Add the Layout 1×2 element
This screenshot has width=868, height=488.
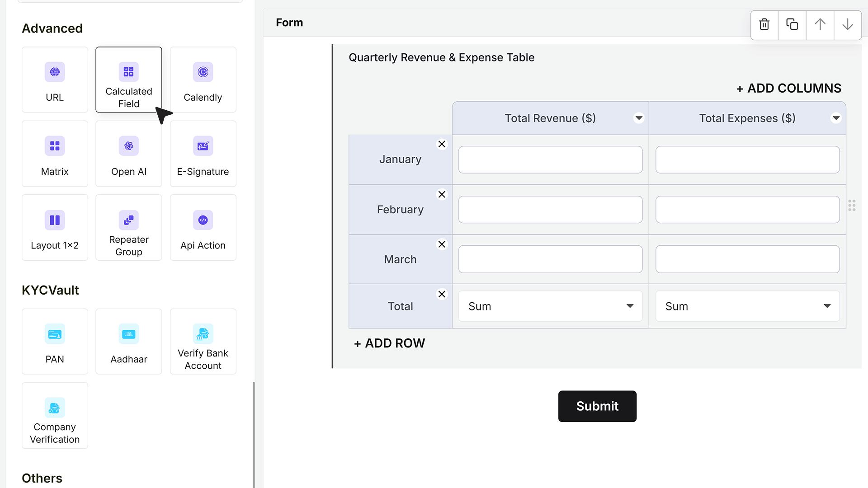click(x=55, y=227)
